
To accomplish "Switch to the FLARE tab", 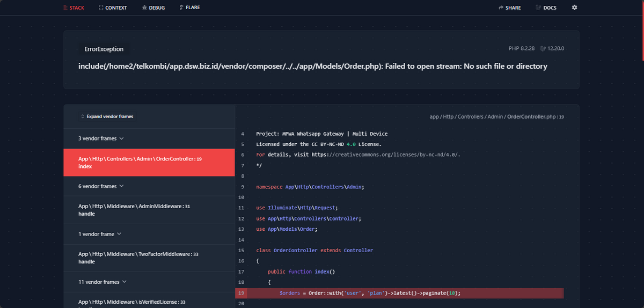I will click(189, 8).
